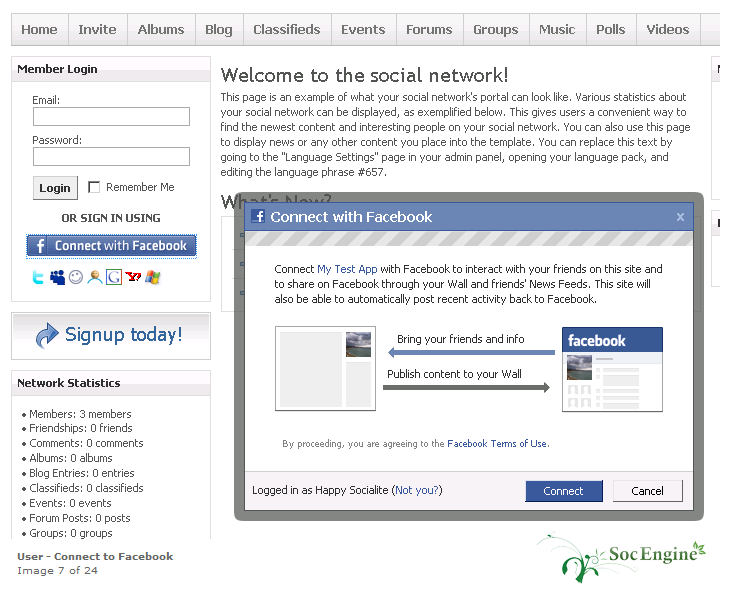The image size is (734, 592).
Task: Sign in using the Yahoo icon
Action: coord(133,277)
